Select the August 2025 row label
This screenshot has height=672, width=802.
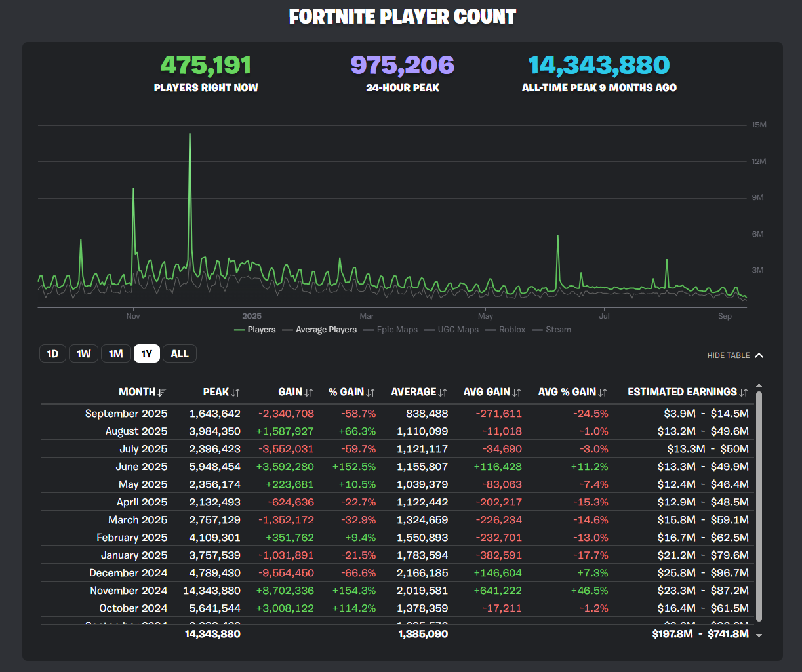136,431
